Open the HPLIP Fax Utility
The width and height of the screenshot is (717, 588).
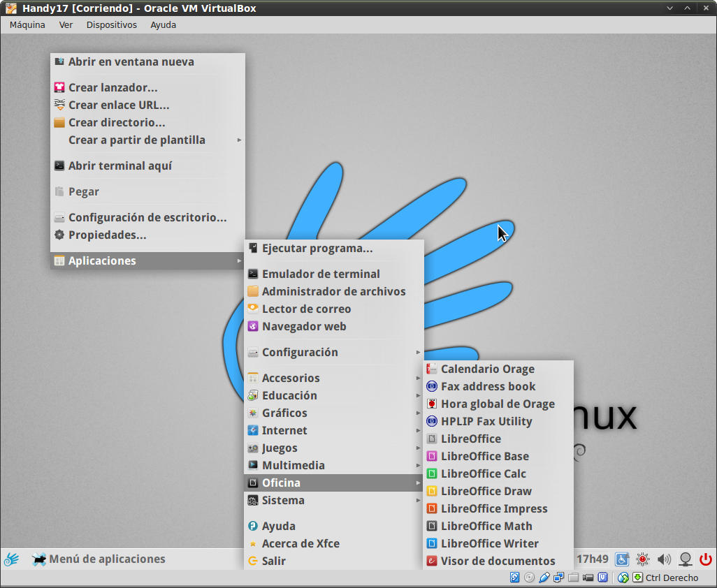click(x=486, y=421)
